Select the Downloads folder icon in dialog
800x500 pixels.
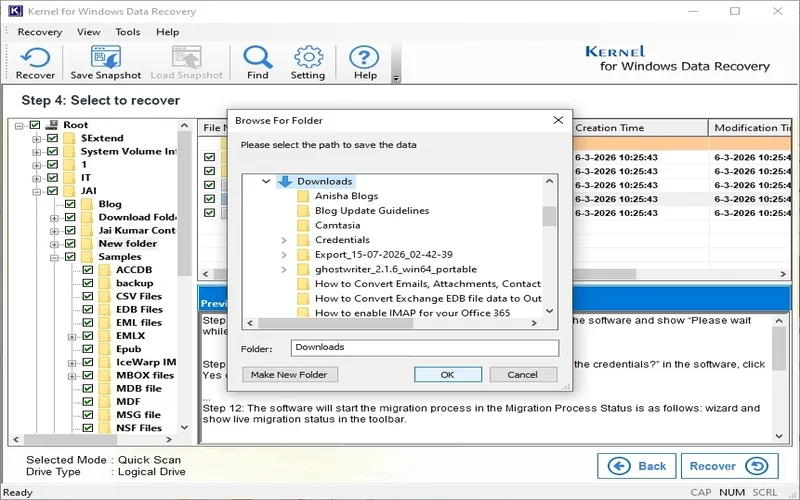(x=285, y=181)
